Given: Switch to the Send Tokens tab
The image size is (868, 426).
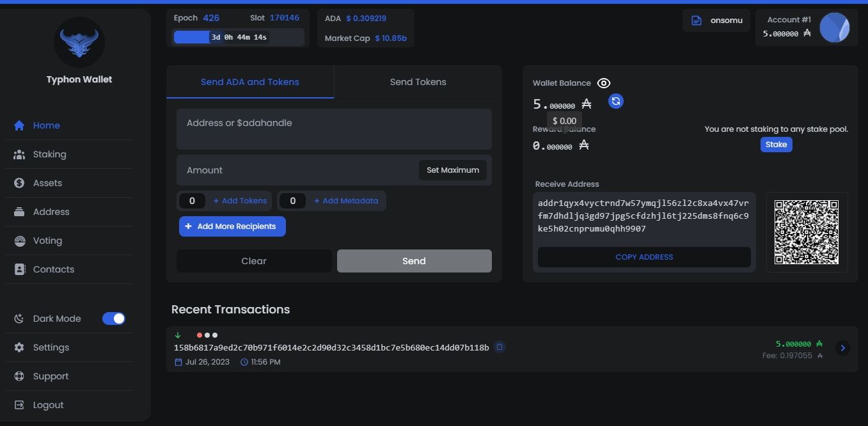Looking at the screenshot, I should click(418, 82).
